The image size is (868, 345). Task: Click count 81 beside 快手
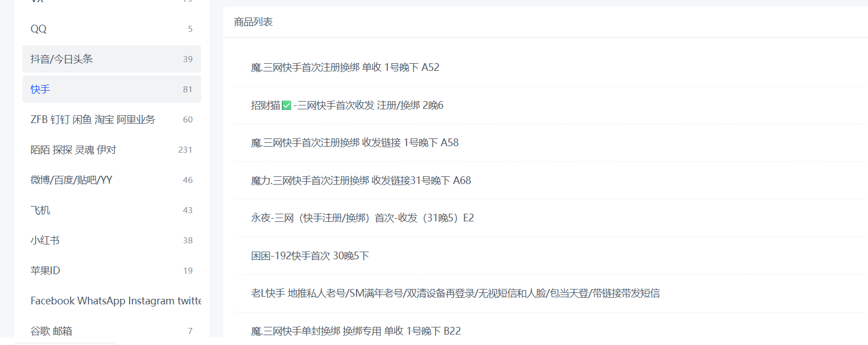(188, 90)
